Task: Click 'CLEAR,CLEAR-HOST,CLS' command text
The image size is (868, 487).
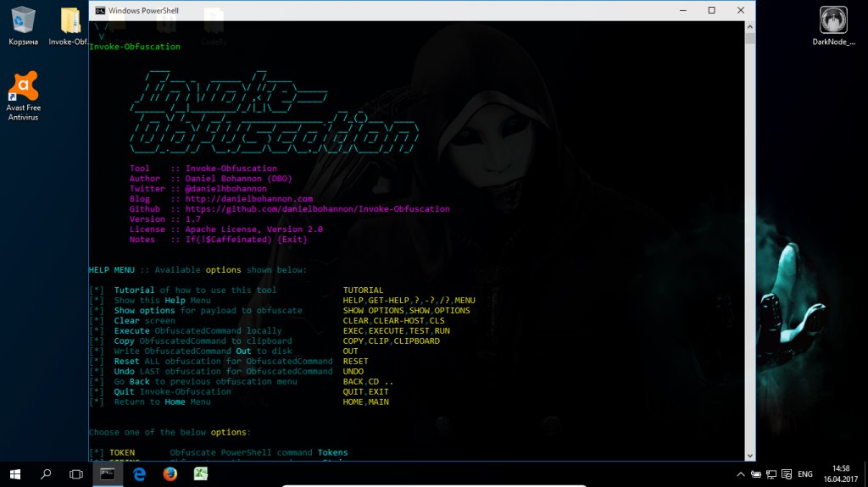Action: (393, 320)
